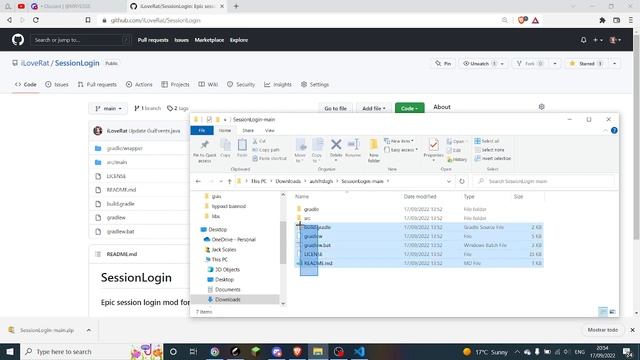Click the Paste icon in Explorer ribbon

click(242, 148)
